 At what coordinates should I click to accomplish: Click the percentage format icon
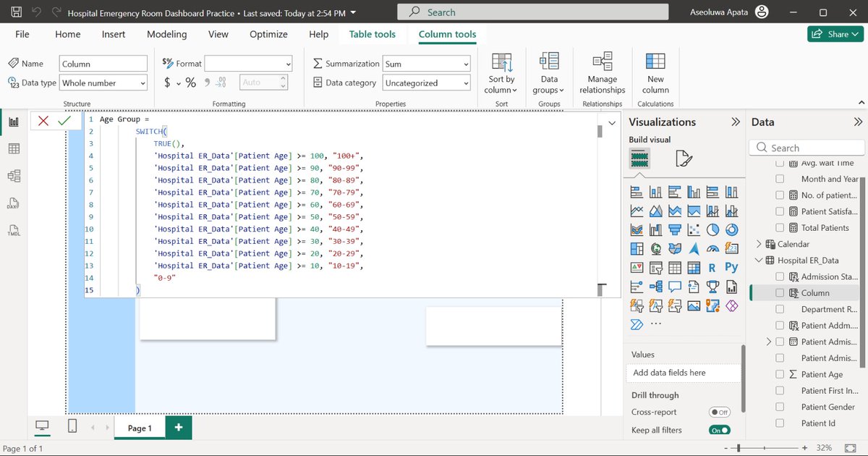(x=191, y=83)
